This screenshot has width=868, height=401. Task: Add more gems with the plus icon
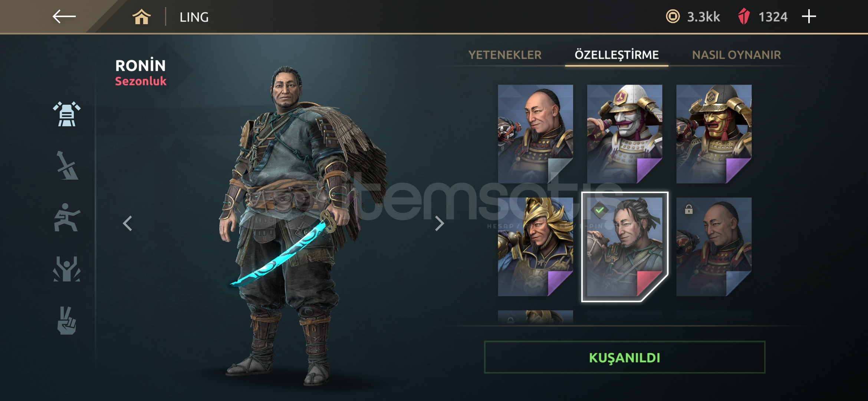click(x=809, y=17)
